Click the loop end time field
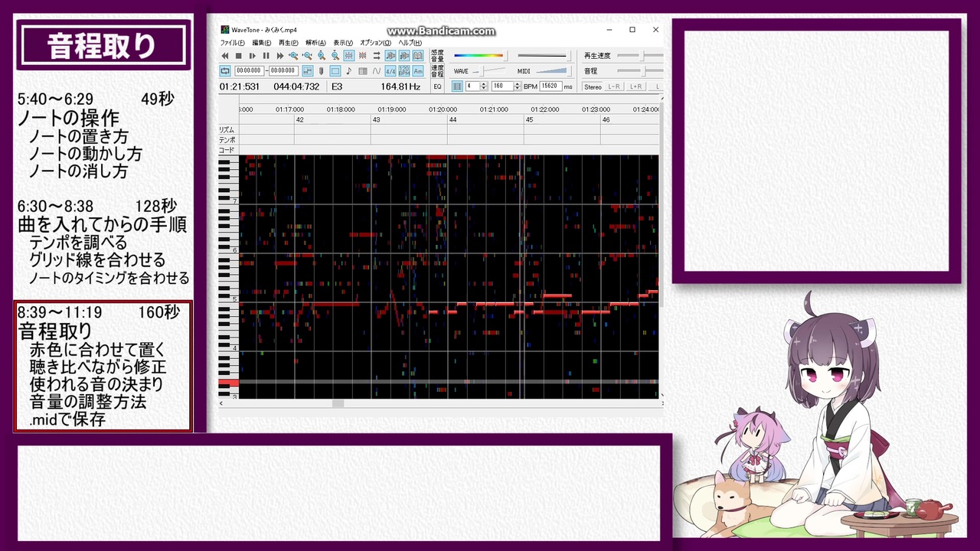The image size is (980, 551). [282, 71]
